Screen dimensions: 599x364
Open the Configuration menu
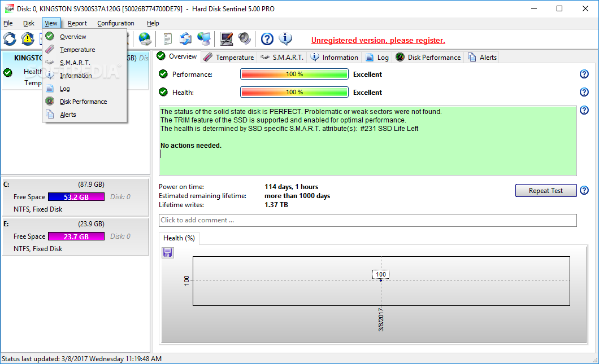(116, 23)
